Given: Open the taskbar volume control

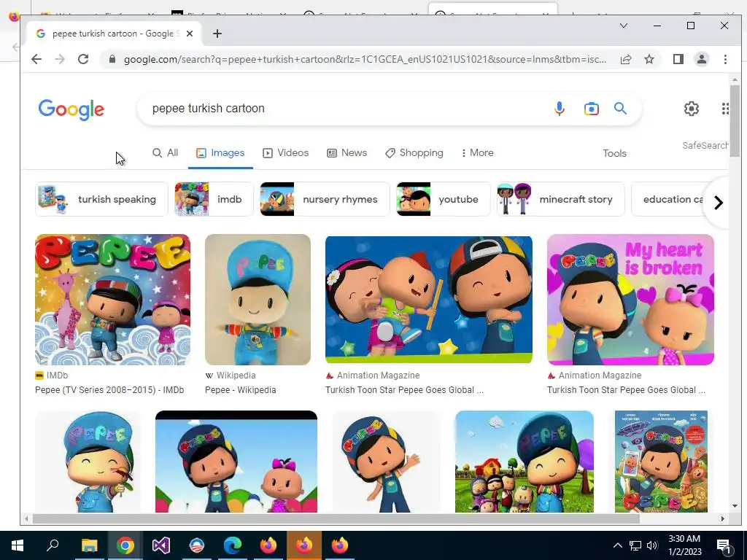Looking at the screenshot, I should [652, 545].
